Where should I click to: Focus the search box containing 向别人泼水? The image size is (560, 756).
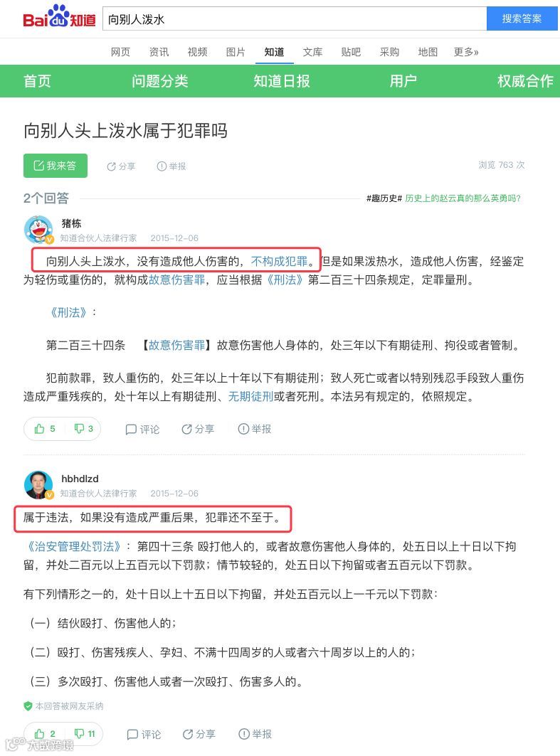tap(295, 18)
